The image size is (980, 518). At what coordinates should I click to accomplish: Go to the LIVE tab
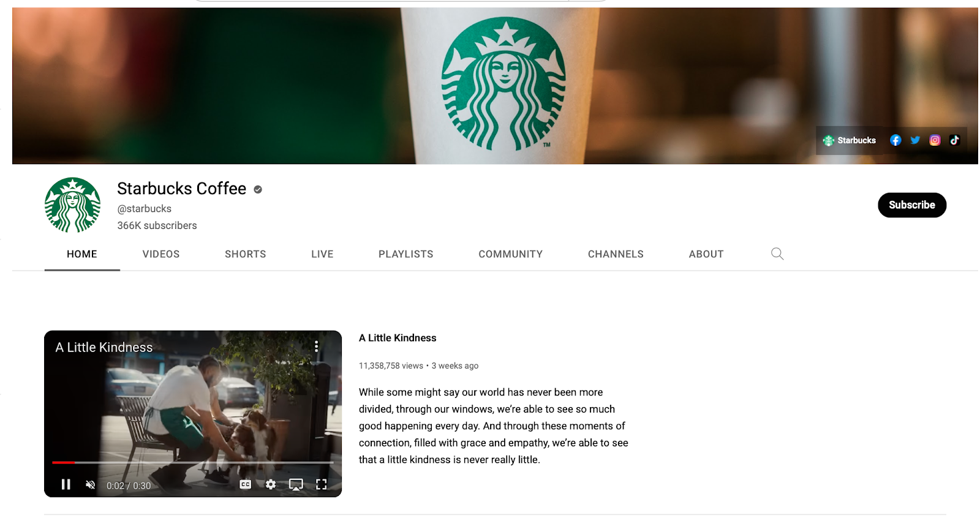click(322, 254)
